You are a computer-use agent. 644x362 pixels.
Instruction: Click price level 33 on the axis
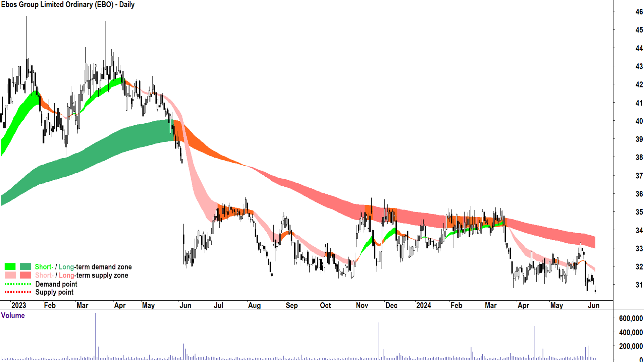point(639,248)
